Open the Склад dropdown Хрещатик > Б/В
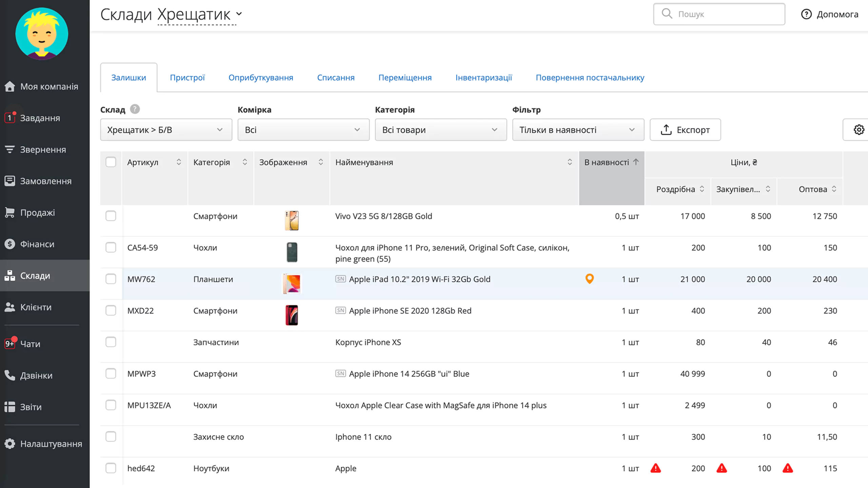 [x=166, y=130]
